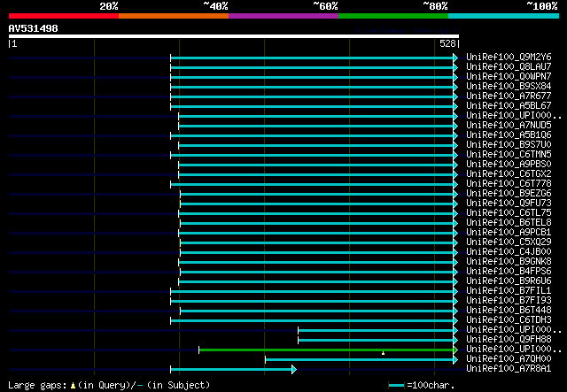Choose the UniRef100_B7FIL1 hit label

pyautogui.click(x=509, y=291)
